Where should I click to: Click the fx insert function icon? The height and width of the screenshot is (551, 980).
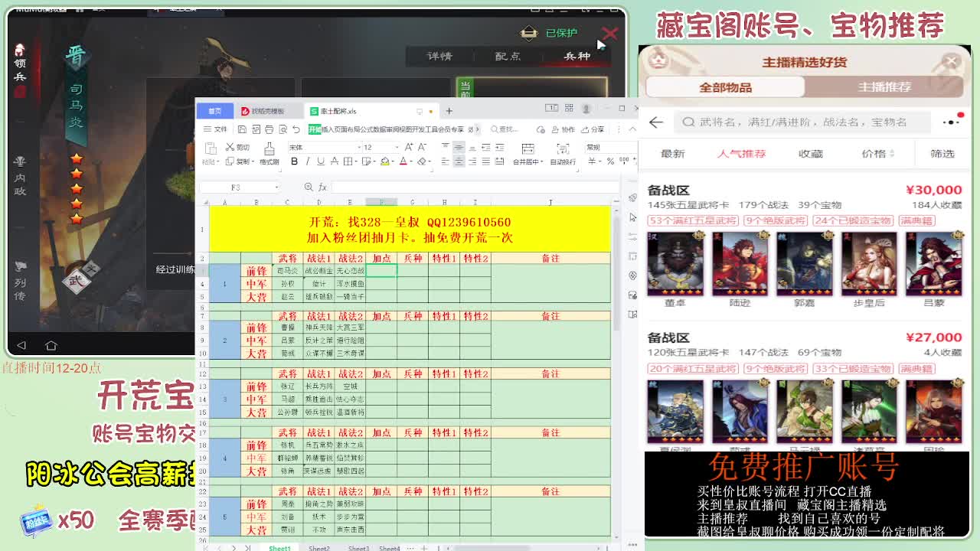point(322,187)
